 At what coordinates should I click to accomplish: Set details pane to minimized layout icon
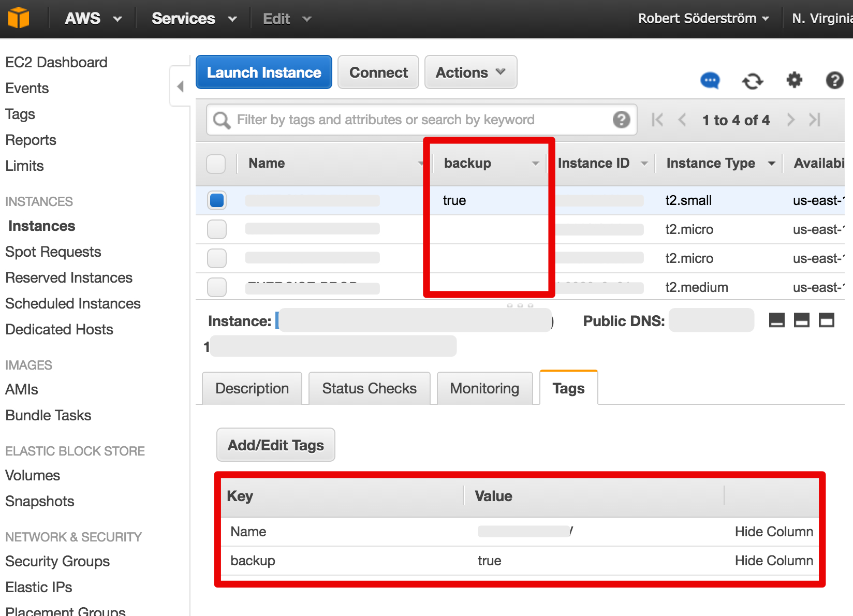click(x=777, y=320)
